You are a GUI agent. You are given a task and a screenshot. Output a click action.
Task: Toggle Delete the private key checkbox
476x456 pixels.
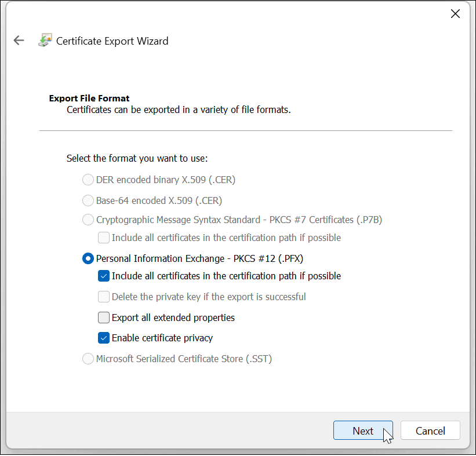coord(104,297)
